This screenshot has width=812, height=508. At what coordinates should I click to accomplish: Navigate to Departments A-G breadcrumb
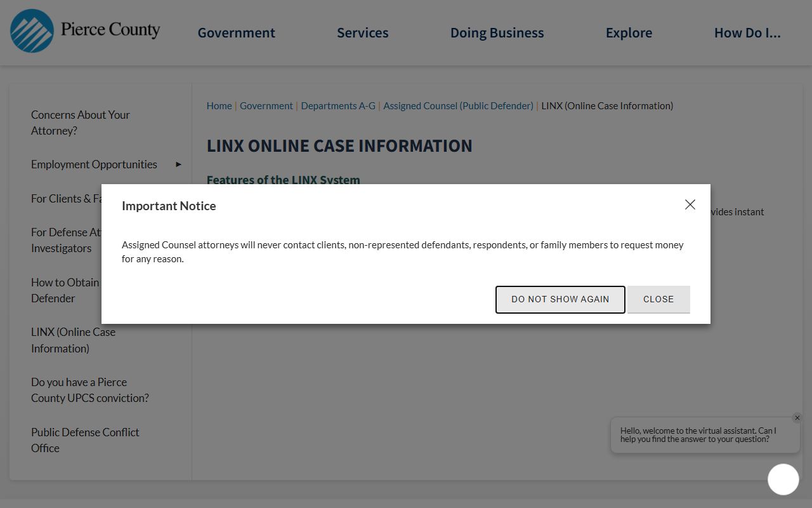pos(337,106)
